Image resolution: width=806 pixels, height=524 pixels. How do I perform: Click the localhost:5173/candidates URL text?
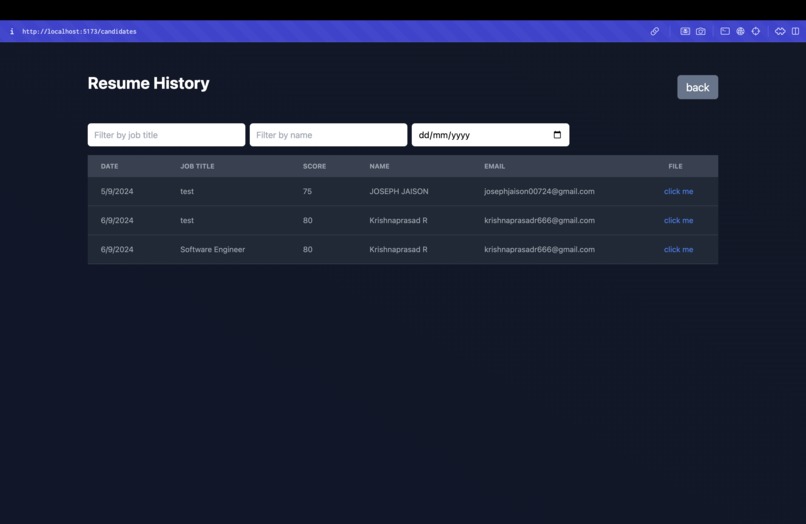coord(79,31)
